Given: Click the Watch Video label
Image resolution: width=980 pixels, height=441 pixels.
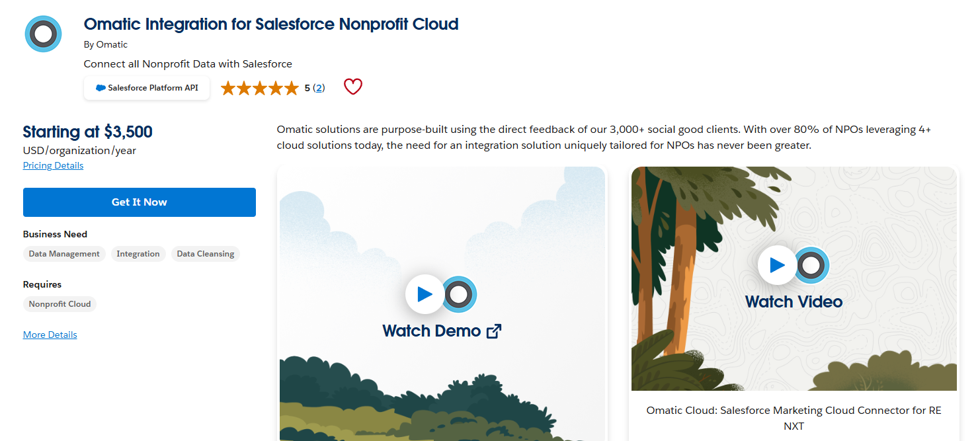Looking at the screenshot, I should tap(794, 301).
